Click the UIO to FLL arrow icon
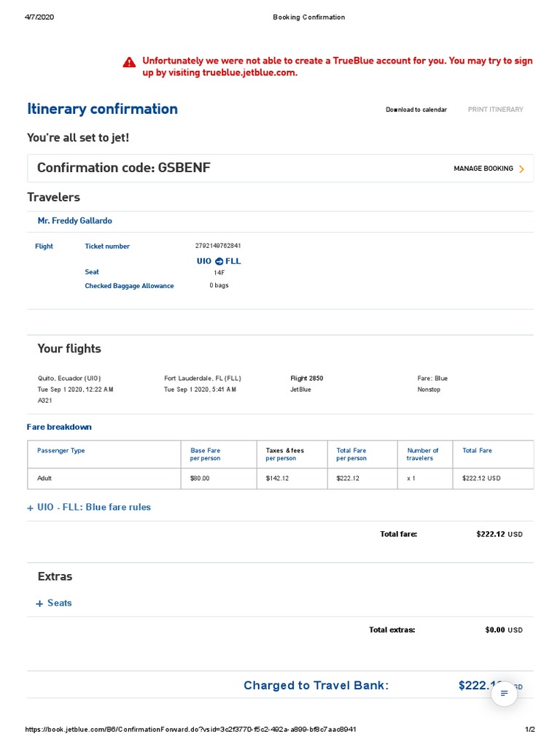This screenshot has width=560, height=747. point(219,261)
